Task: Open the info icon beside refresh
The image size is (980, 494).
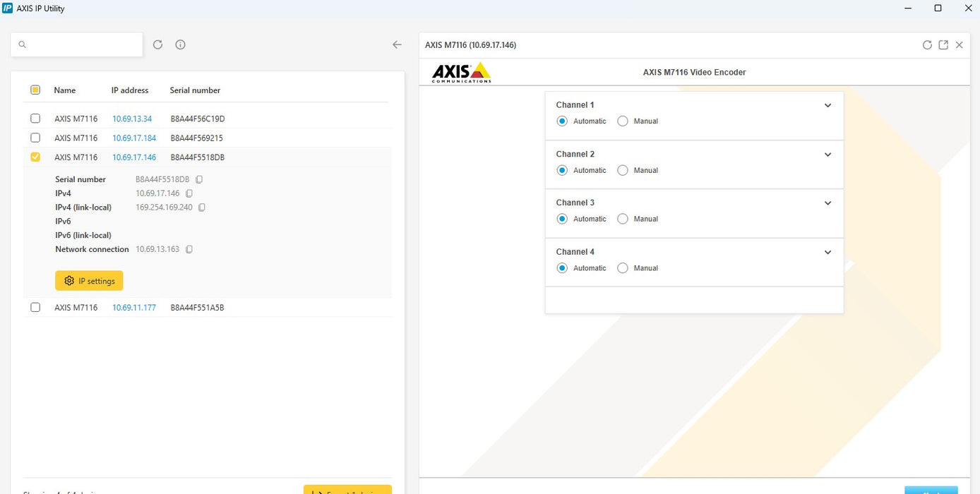Action: [x=180, y=44]
